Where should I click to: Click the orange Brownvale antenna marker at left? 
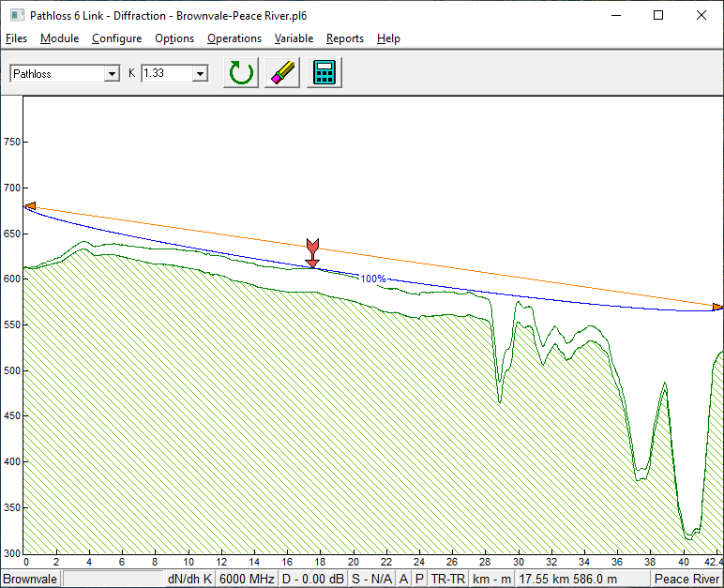click(29, 205)
